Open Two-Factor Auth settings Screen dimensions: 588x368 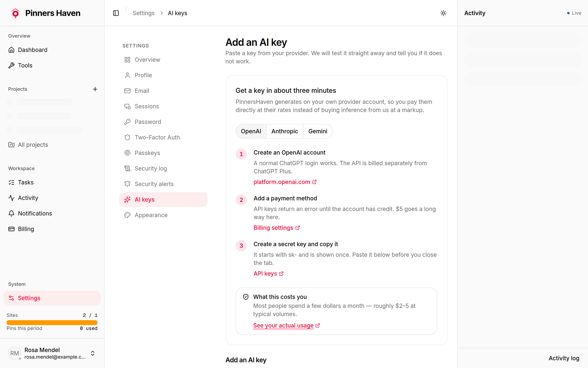163,137
